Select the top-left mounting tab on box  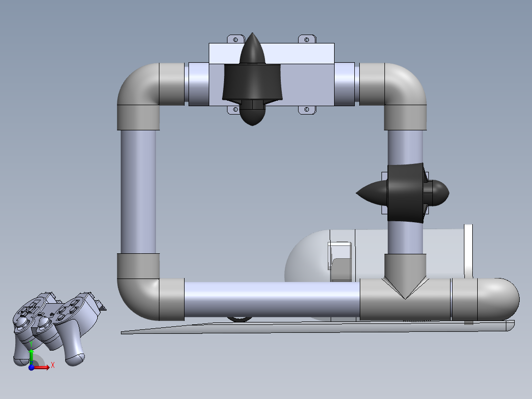click(235, 39)
